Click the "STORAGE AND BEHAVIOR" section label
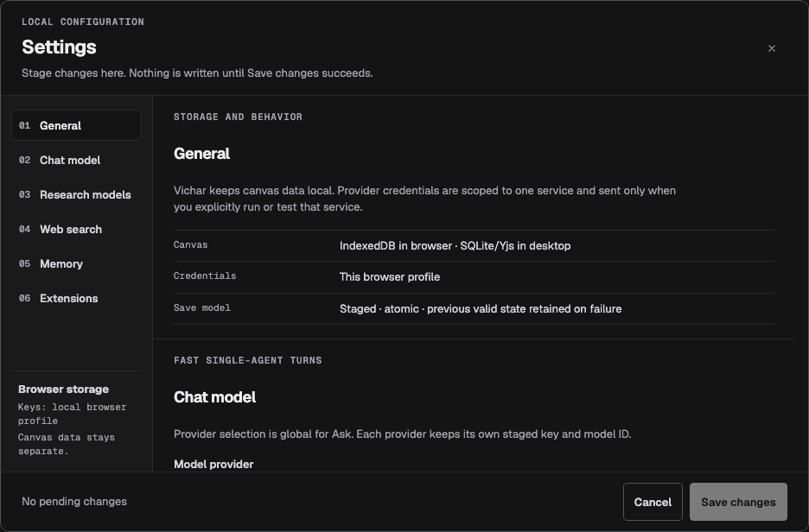Image resolution: width=809 pixels, height=532 pixels. 238,117
